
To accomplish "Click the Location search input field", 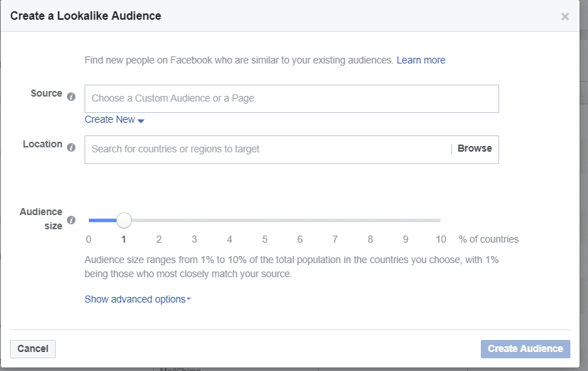I will (x=268, y=150).
